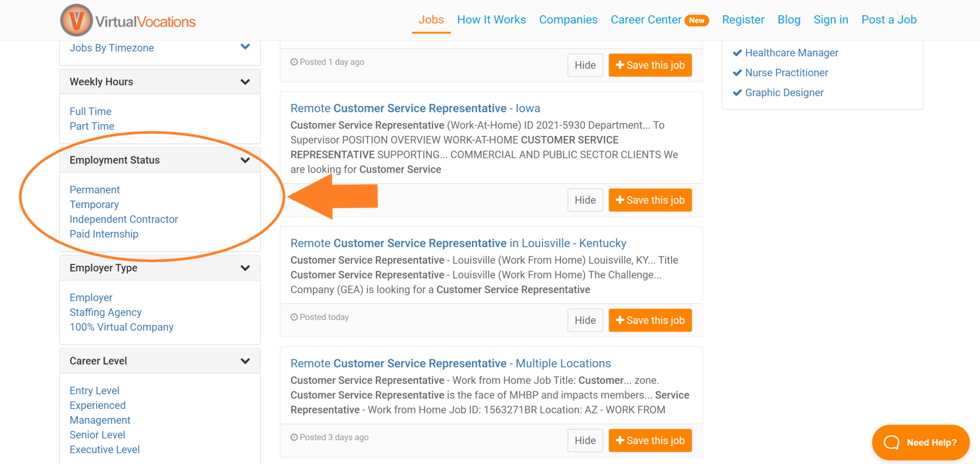Expand the Jobs By Timezone section
Viewport: 980px width, 464px height.
(x=245, y=47)
